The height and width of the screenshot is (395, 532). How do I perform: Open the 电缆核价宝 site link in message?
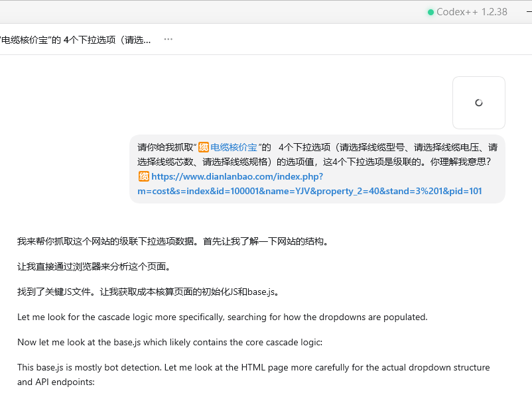[x=233, y=147]
